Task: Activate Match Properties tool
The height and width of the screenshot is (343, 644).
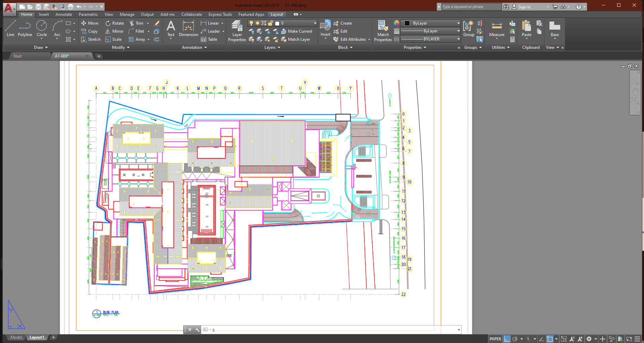Action: click(x=383, y=30)
